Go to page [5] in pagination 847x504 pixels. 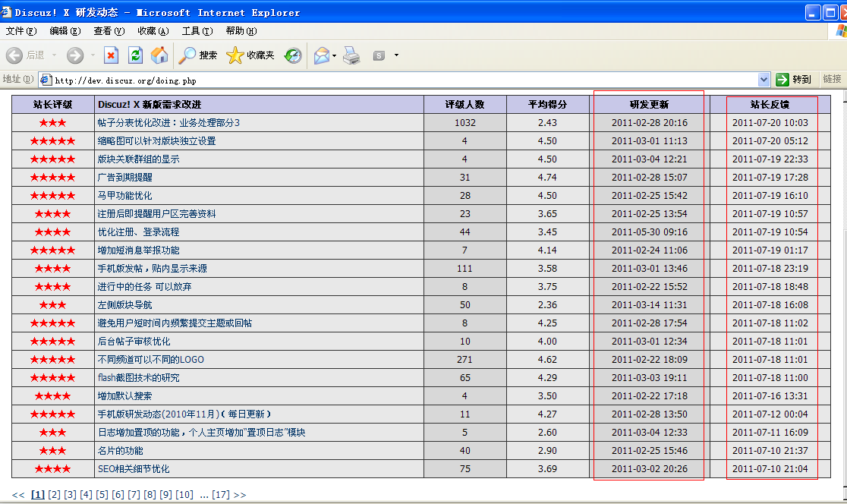tap(102, 495)
